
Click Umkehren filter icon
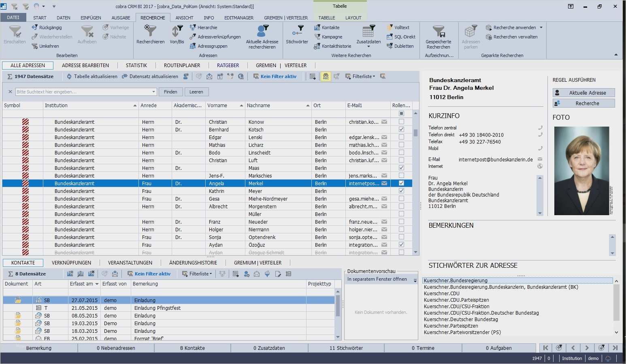pos(35,46)
